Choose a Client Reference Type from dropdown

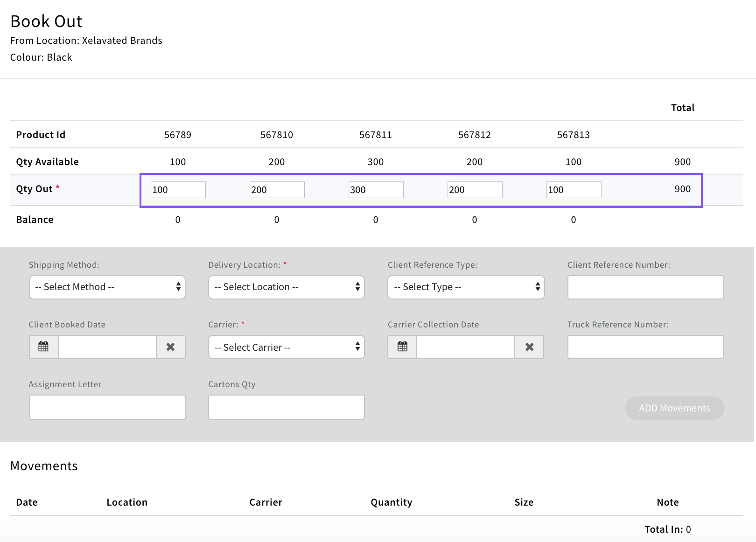[x=466, y=287]
